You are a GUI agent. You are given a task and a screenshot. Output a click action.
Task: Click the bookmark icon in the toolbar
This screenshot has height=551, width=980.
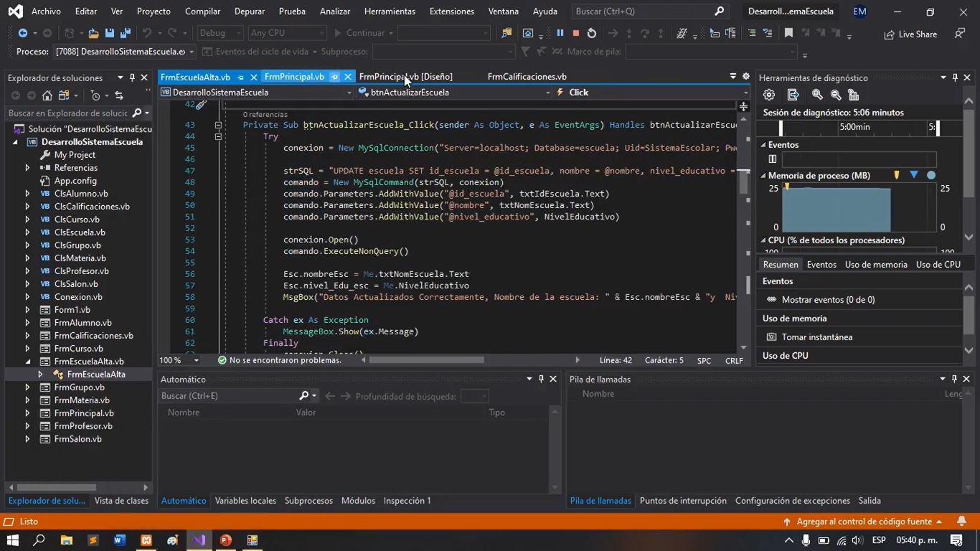coord(788,33)
